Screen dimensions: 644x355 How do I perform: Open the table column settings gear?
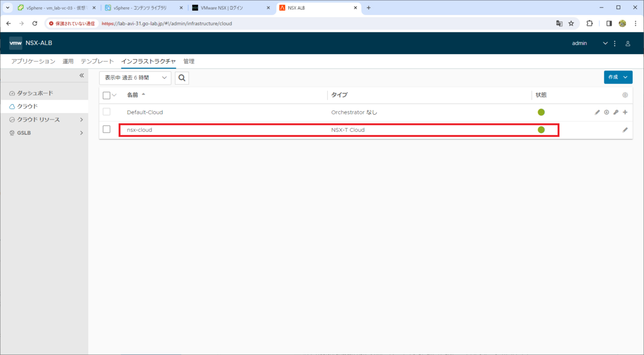click(x=625, y=95)
